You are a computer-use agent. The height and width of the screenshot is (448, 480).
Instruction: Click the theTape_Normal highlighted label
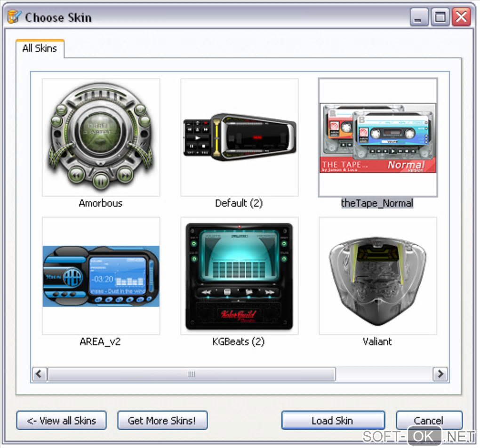point(377,203)
